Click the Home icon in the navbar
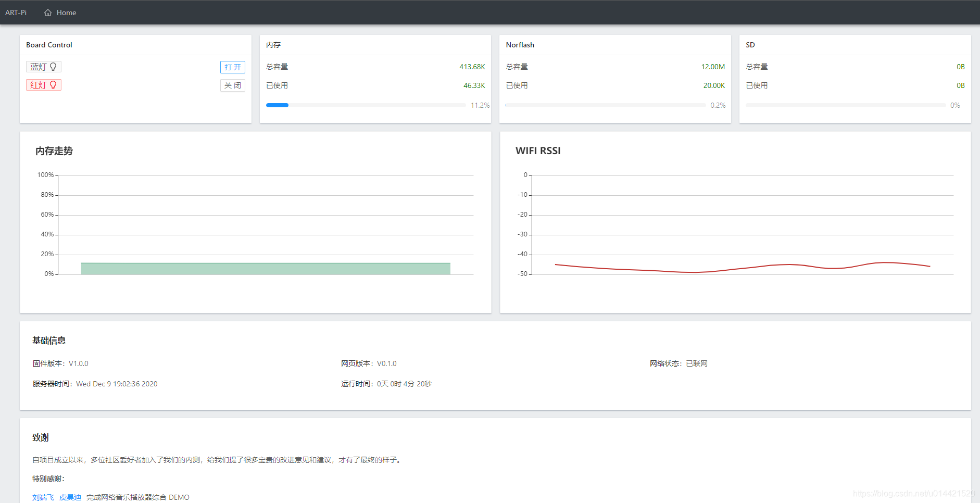 (48, 12)
